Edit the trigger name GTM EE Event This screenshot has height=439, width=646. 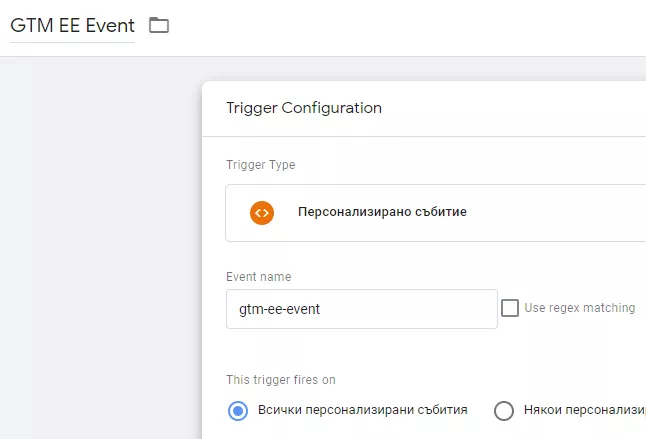(x=73, y=26)
